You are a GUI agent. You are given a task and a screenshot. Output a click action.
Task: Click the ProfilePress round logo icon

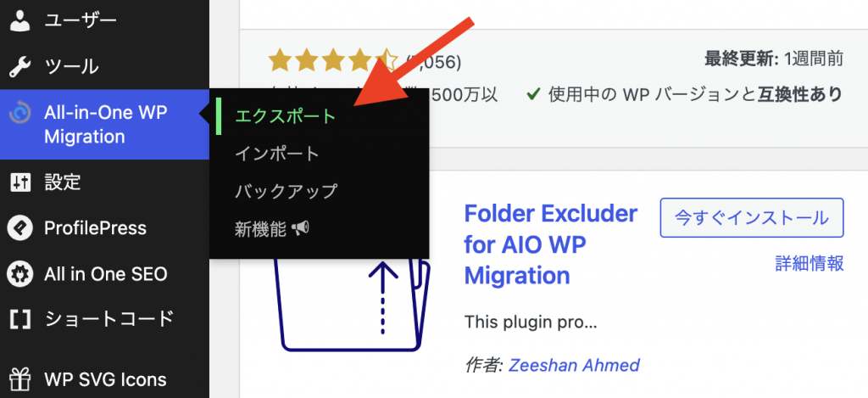pos(20,227)
